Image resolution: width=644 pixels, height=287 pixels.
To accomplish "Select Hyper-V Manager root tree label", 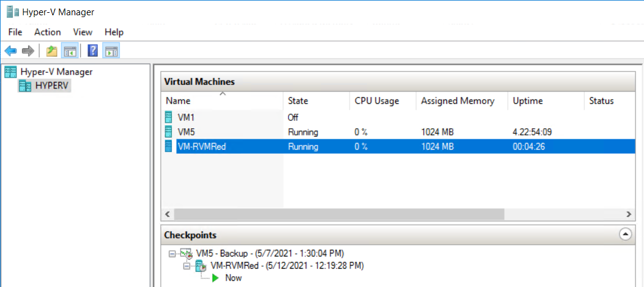I will 57,72.
